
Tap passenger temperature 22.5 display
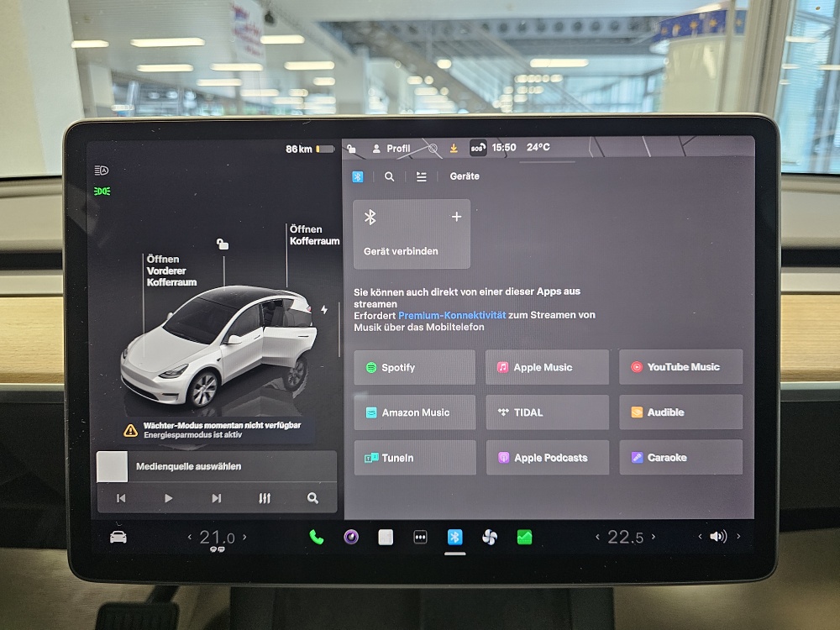pyautogui.click(x=625, y=538)
